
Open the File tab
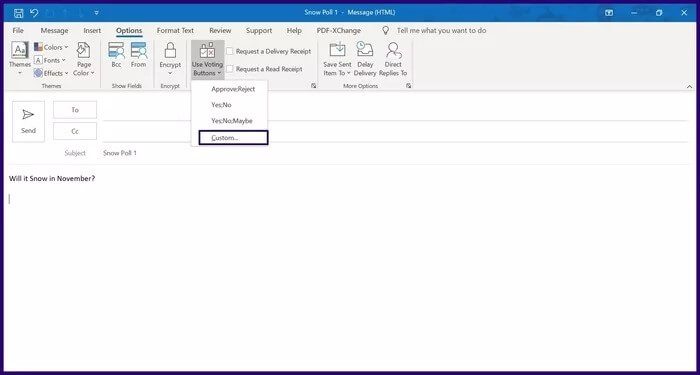tap(18, 30)
